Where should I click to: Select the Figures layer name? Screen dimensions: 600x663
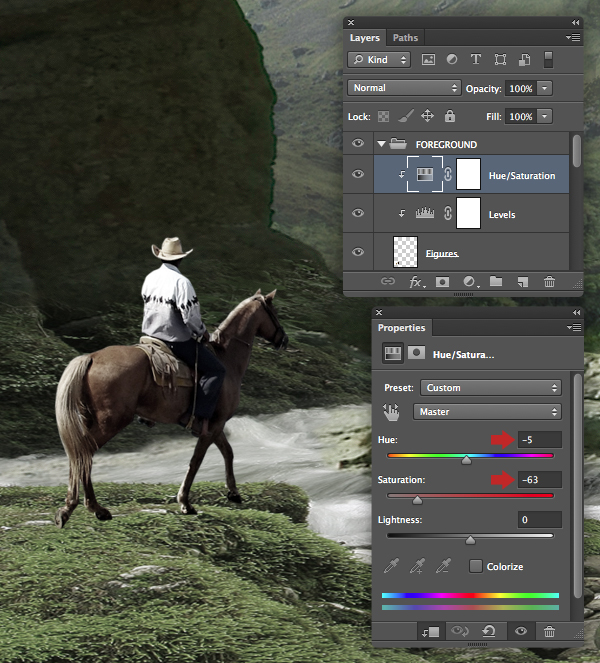[x=442, y=253]
